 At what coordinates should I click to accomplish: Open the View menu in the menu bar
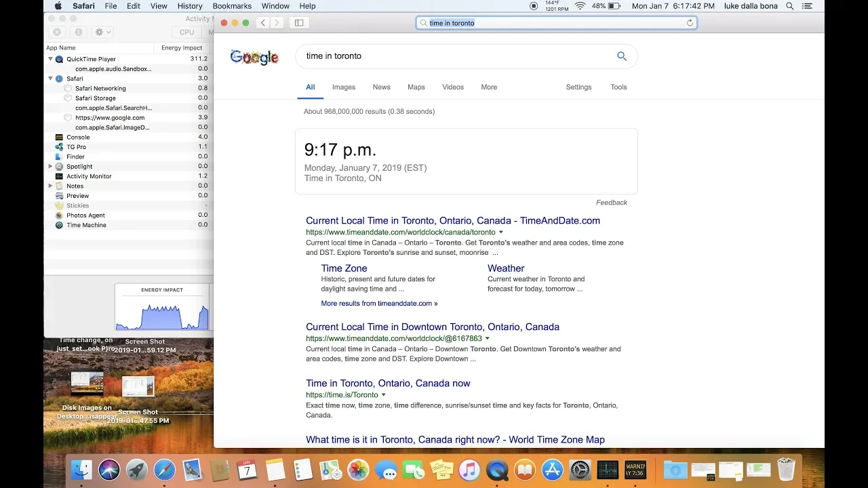point(159,6)
